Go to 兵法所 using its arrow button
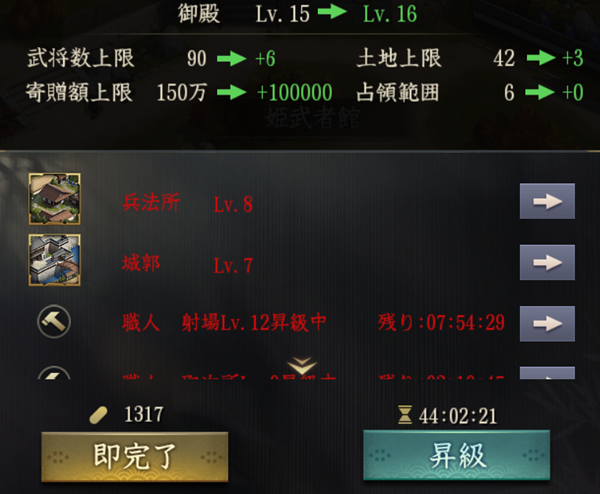600x494 pixels. (x=547, y=201)
